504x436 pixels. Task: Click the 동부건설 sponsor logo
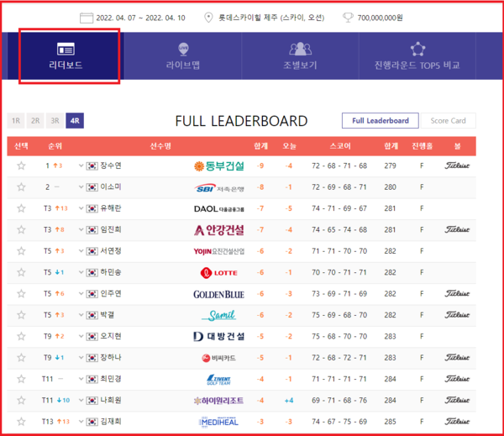[219, 165]
